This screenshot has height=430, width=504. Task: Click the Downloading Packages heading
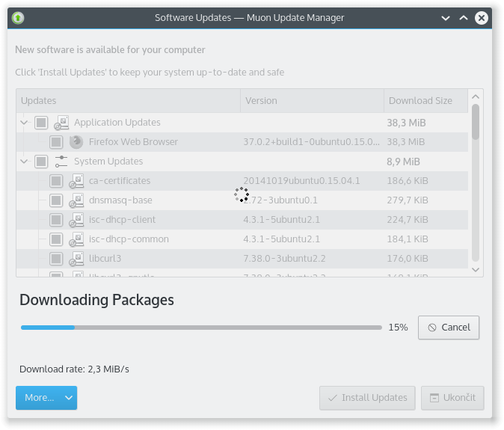point(96,300)
